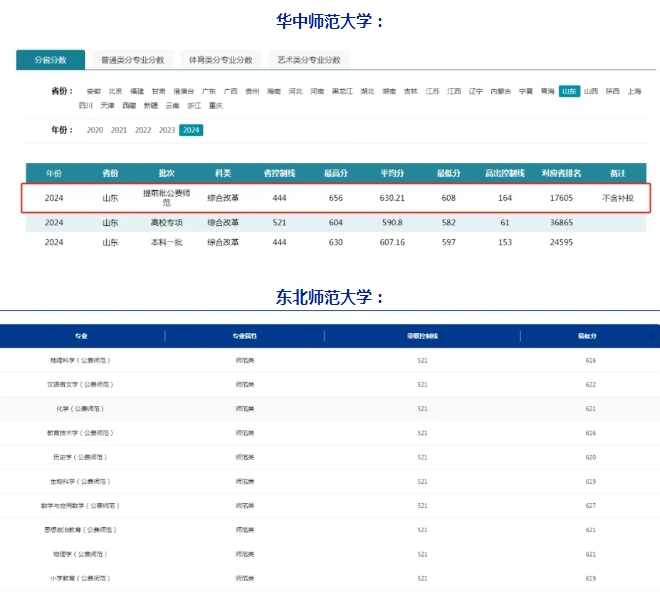
Task: Select province 福建
Action: tap(137, 91)
